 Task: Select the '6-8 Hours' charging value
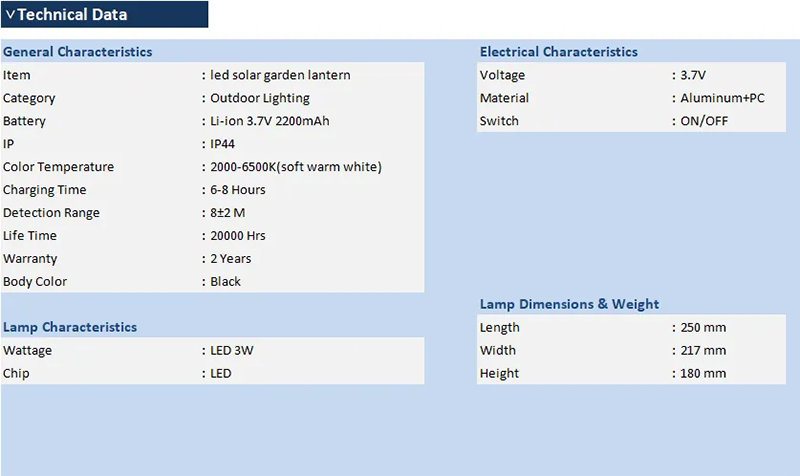[238, 190]
